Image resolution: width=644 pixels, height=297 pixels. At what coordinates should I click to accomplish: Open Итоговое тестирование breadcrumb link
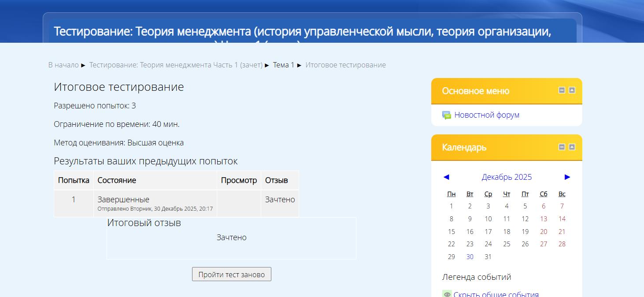tap(346, 65)
